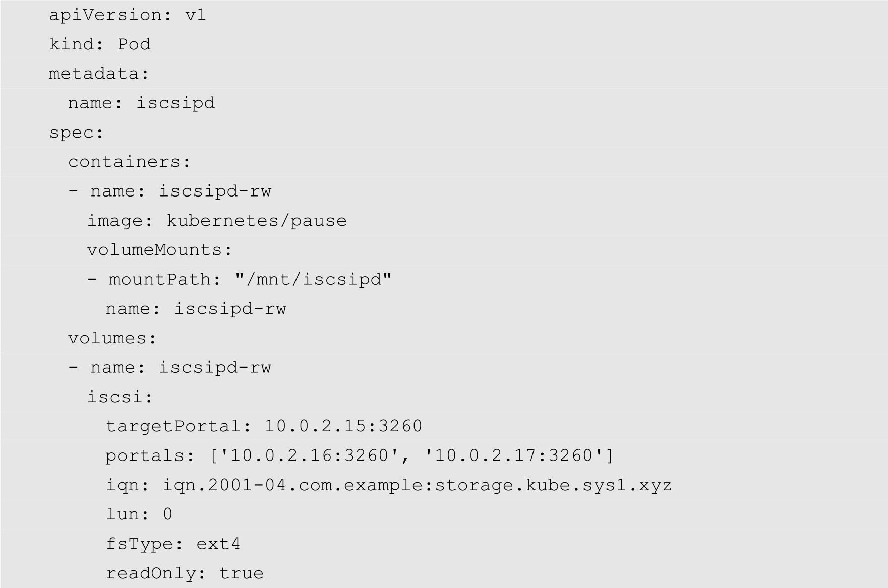The image size is (888, 588).
Task: Click the iqn.2001-04.com.example value
Action: click(x=417, y=485)
